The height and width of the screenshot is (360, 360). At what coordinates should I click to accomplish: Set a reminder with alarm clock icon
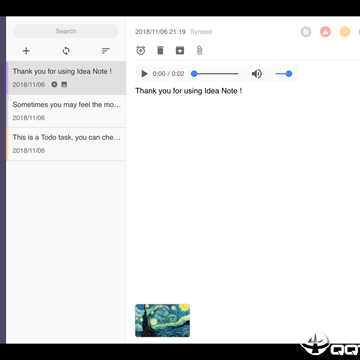pyautogui.click(x=141, y=50)
